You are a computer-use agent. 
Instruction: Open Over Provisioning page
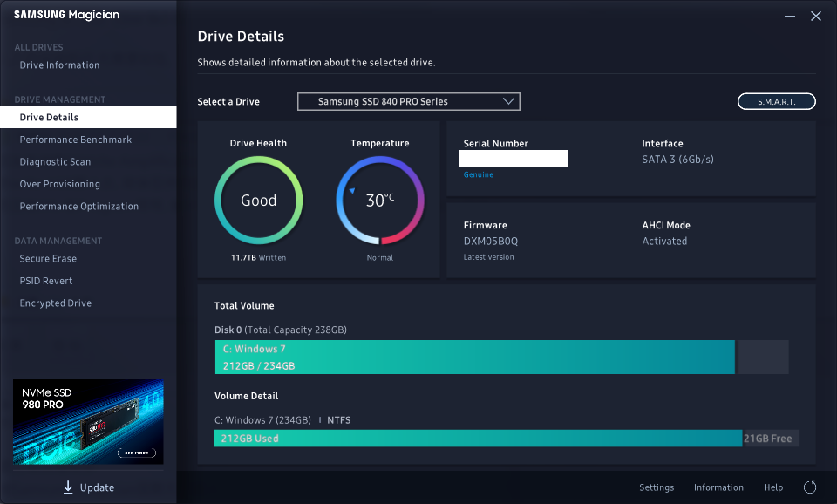[x=60, y=184]
